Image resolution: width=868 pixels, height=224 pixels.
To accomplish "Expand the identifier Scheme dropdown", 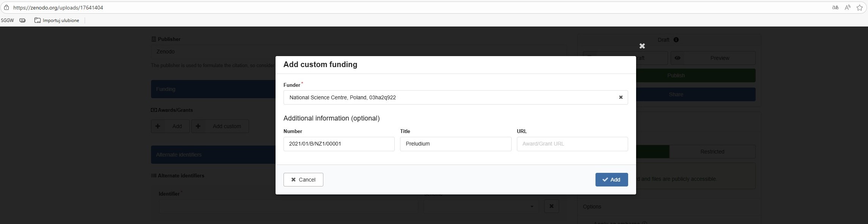I will coord(480,206).
